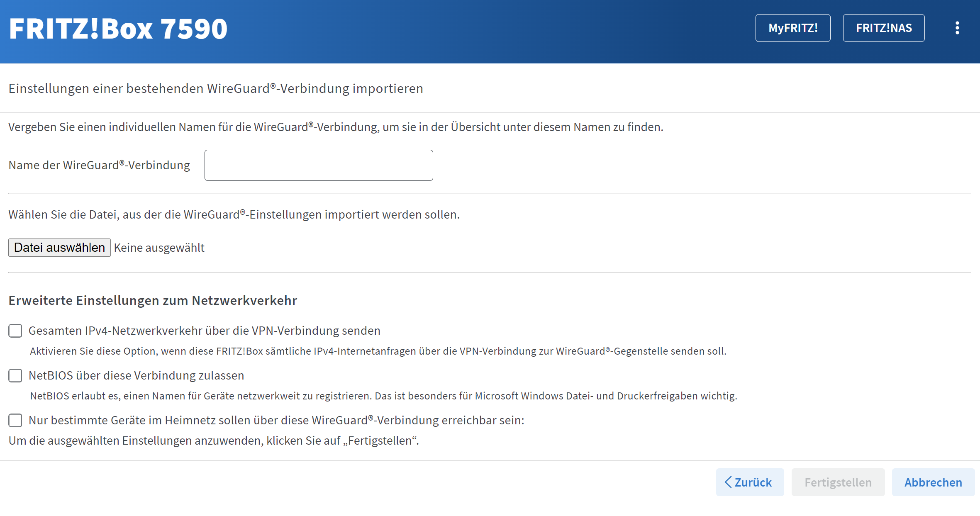Screen dimensions: 980x516
Task: Open the three-dot overflow menu
Action: coord(957,28)
